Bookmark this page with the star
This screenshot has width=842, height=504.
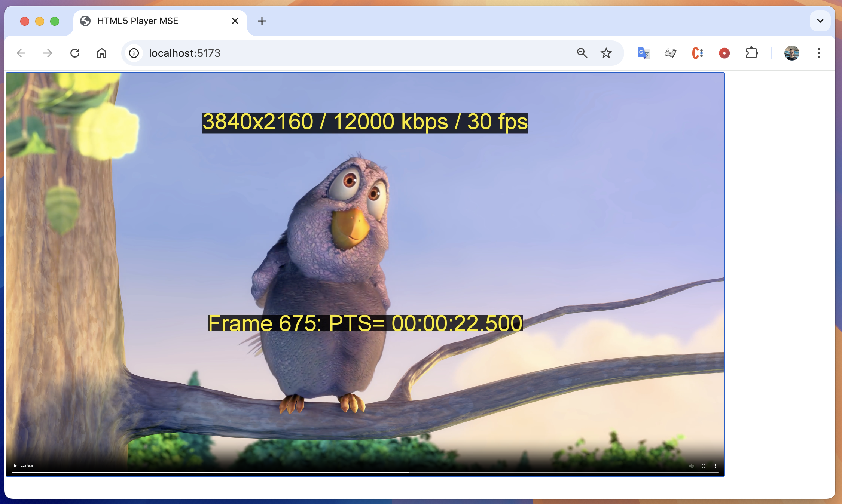pyautogui.click(x=606, y=53)
